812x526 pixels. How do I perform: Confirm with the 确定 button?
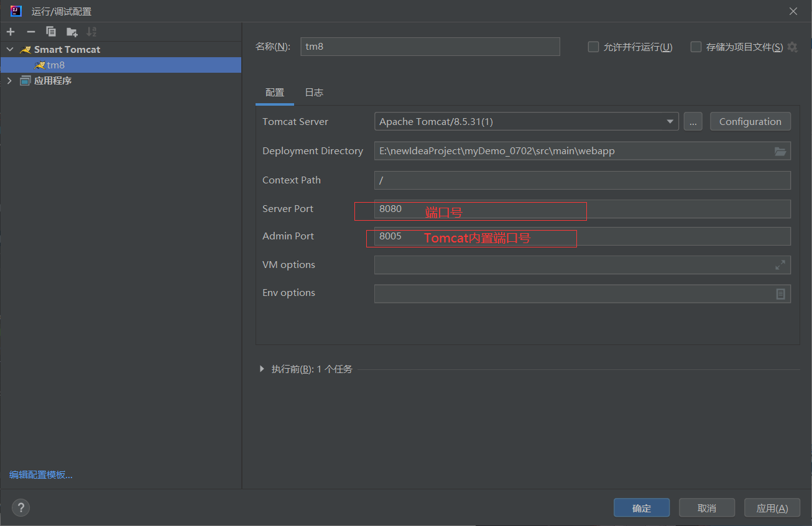tap(642, 508)
